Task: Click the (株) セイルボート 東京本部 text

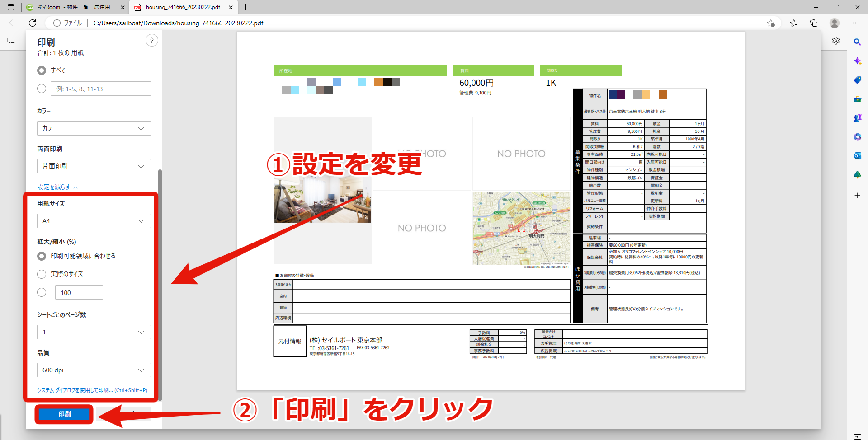Action: [x=346, y=340]
